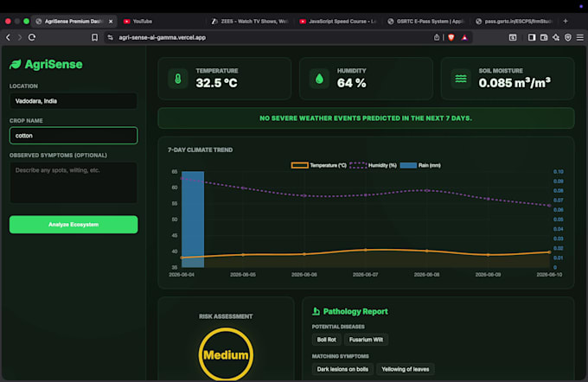Open site settings icon beside the URL
588x382 pixels.
(111, 37)
